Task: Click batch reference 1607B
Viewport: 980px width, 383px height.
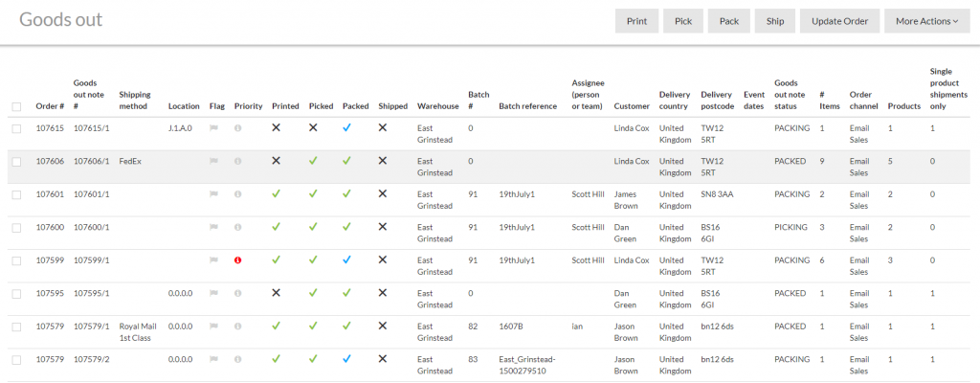Action: coord(509,327)
